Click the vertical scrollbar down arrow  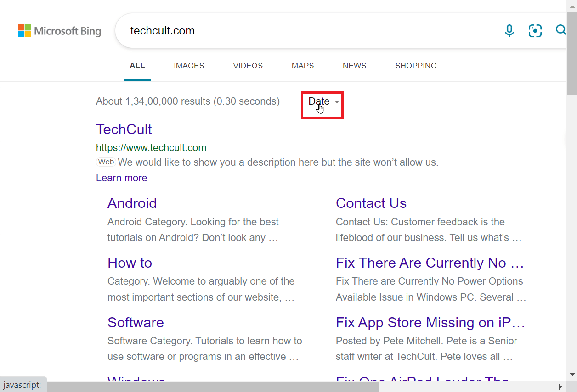click(x=572, y=374)
